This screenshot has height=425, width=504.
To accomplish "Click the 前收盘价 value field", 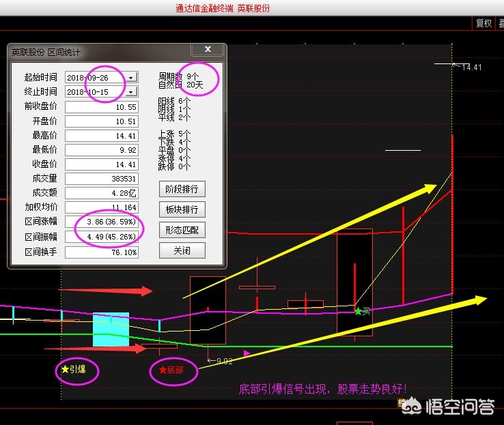I will click(x=102, y=107).
